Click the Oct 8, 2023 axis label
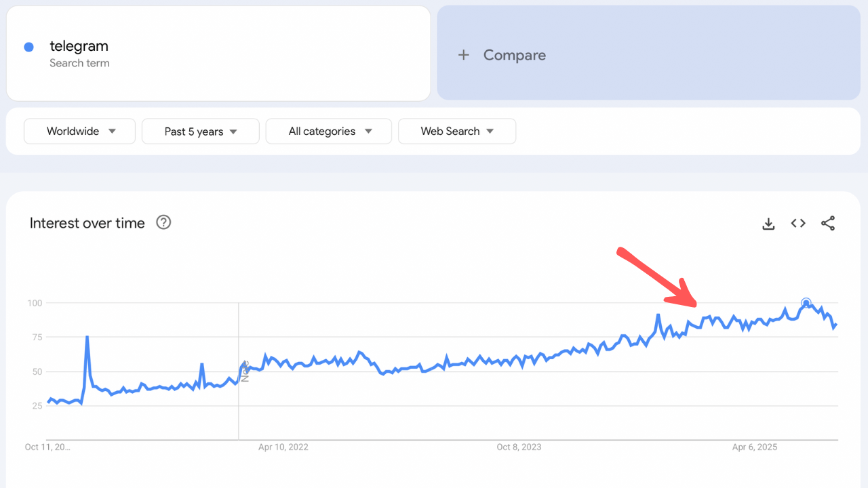The height and width of the screenshot is (488, 868). 519,447
